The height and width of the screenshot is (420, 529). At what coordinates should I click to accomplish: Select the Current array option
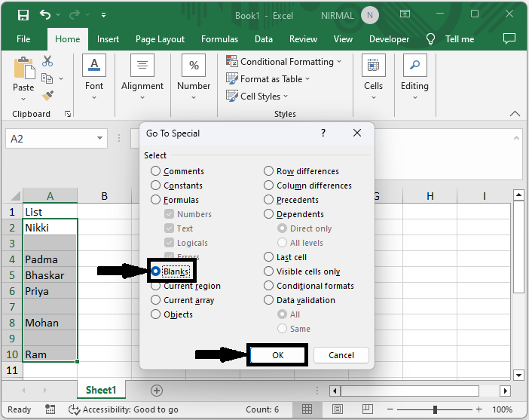coord(182,300)
